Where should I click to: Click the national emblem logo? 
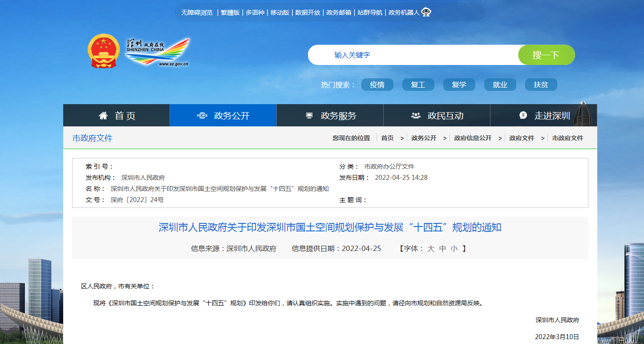click(103, 51)
